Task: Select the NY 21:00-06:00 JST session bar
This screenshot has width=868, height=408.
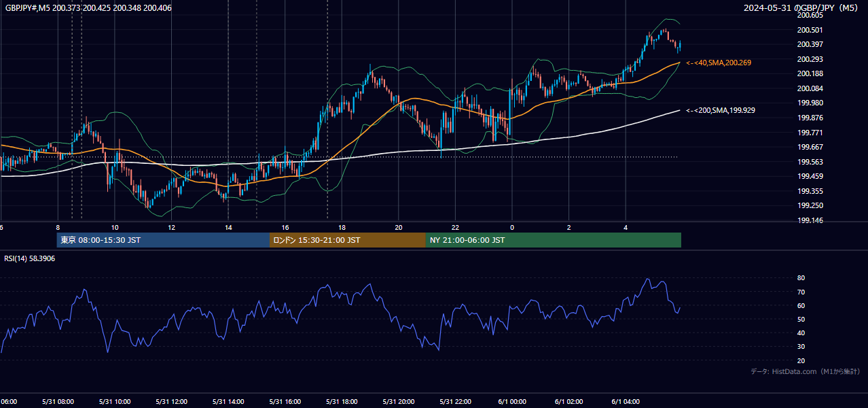Action: [554, 240]
